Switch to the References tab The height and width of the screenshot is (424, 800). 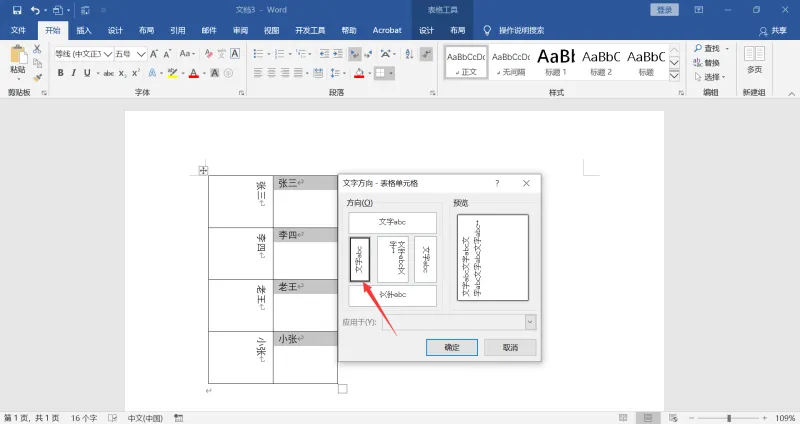click(178, 31)
